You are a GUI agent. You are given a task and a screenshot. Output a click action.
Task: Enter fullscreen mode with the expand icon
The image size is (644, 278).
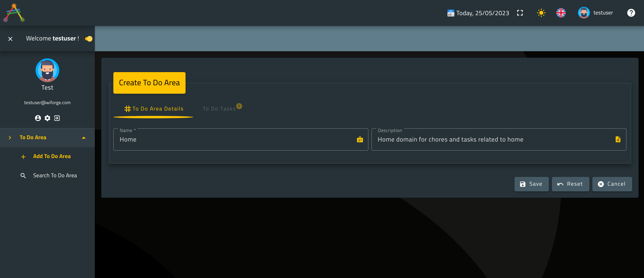(520, 13)
